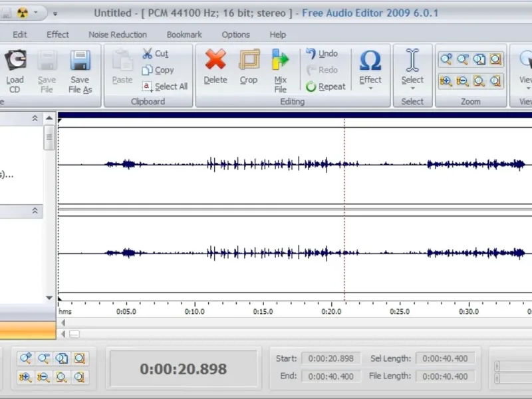Viewport: 532px width, 399px height.
Task: Click the "hms" ruler unit label
Action: 65,311
